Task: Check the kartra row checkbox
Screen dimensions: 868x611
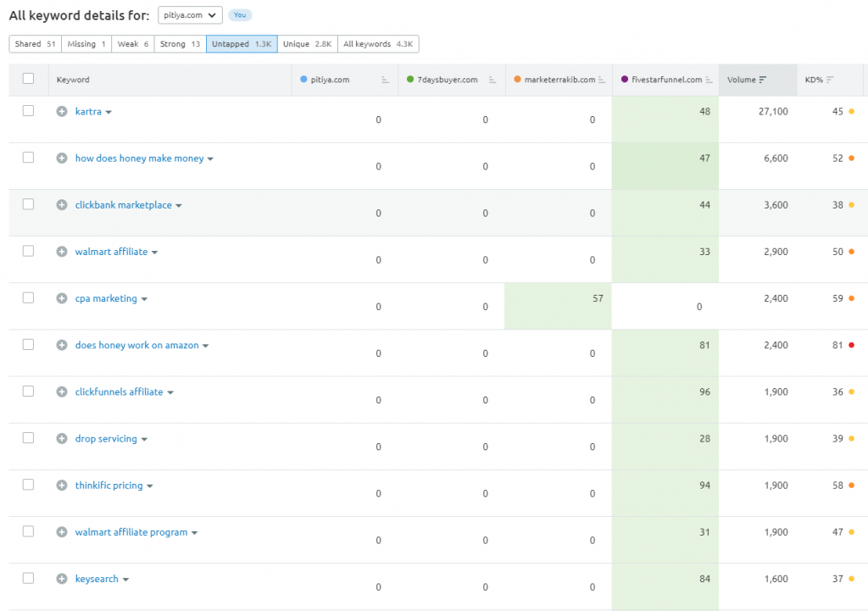Action: [x=28, y=111]
